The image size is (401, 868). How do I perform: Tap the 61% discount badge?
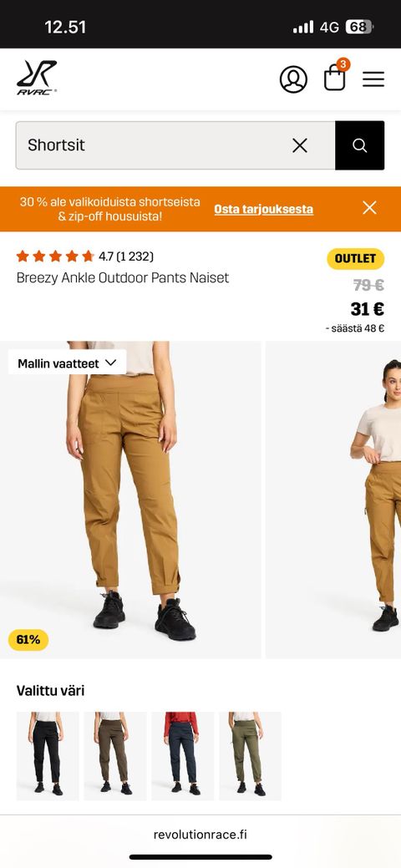(28, 640)
